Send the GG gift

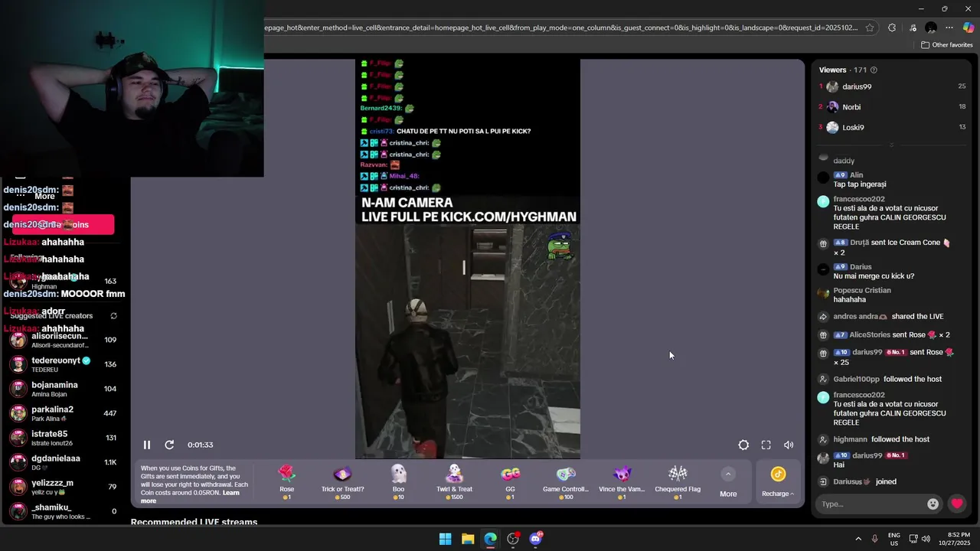[510, 482]
